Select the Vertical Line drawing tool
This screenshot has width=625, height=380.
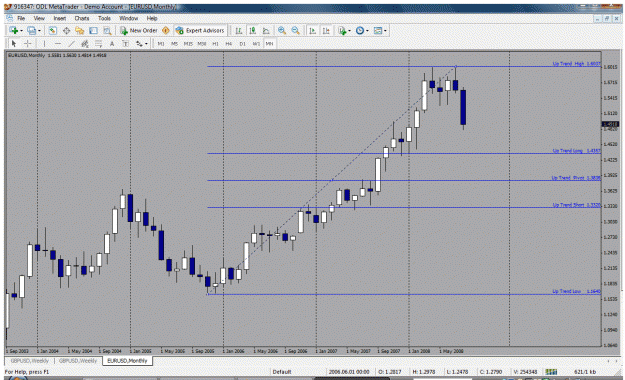pyautogui.click(x=44, y=43)
